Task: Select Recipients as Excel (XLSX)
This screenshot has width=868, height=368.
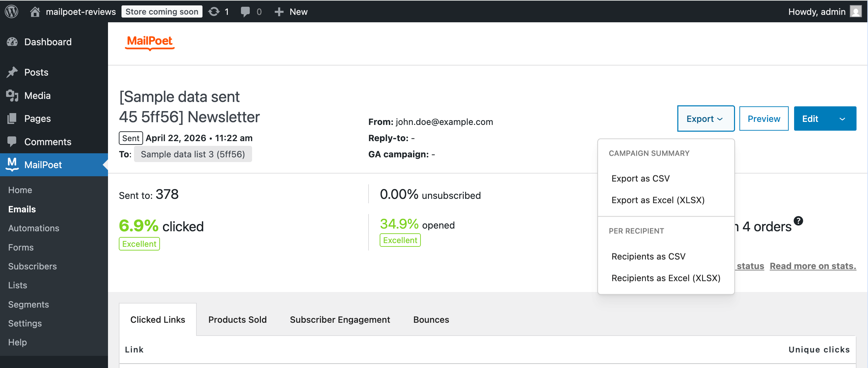Action: 666,278
